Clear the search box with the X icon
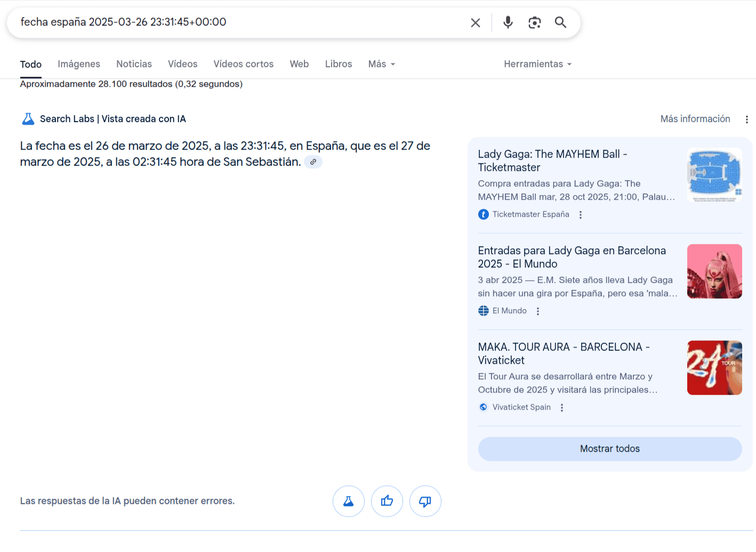Screen dimensions: 756x552 pos(476,22)
